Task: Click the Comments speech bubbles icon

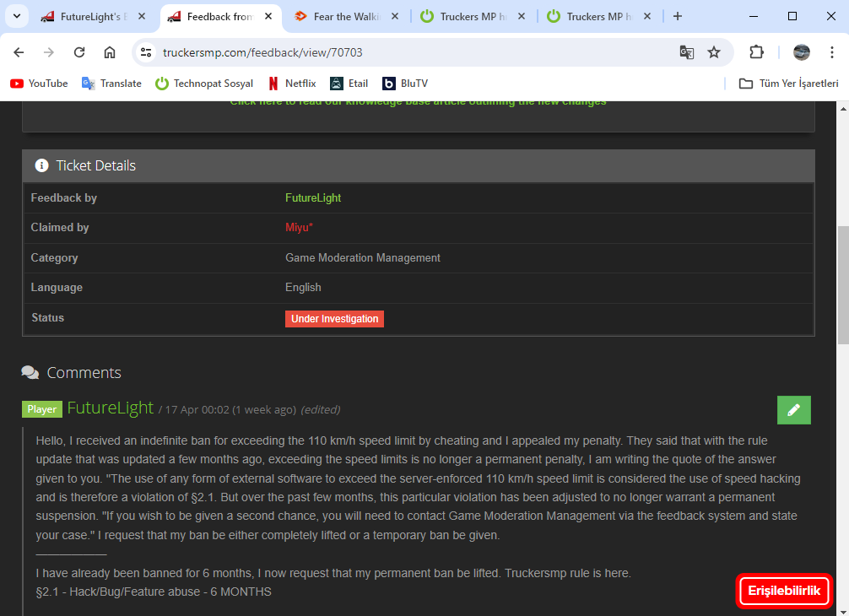Action: (30, 372)
